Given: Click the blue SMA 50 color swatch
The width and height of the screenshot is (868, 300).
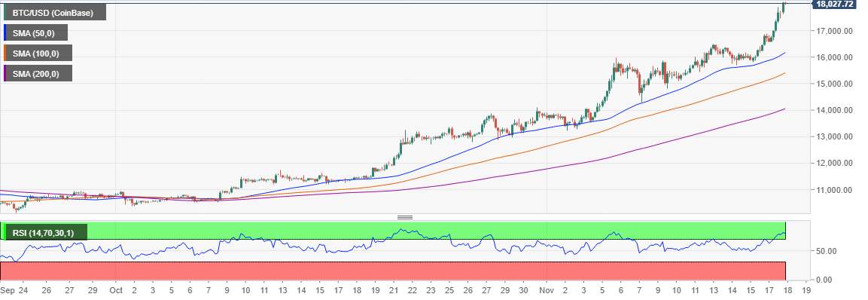Looking at the screenshot, I should [5, 32].
